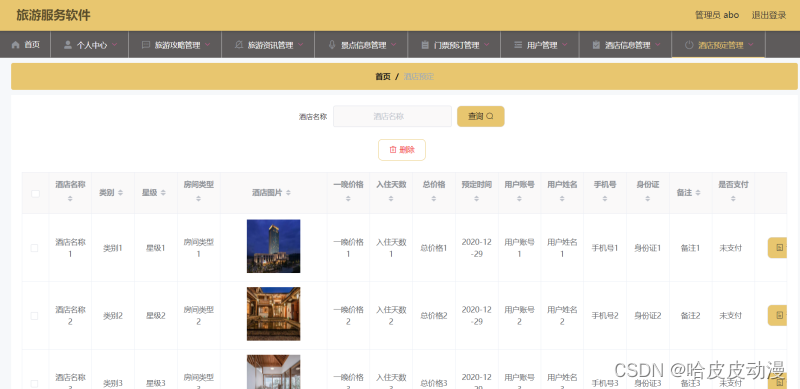Sort by 酒店名称 column arrows
The width and height of the screenshot is (800, 389).
(x=70, y=199)
